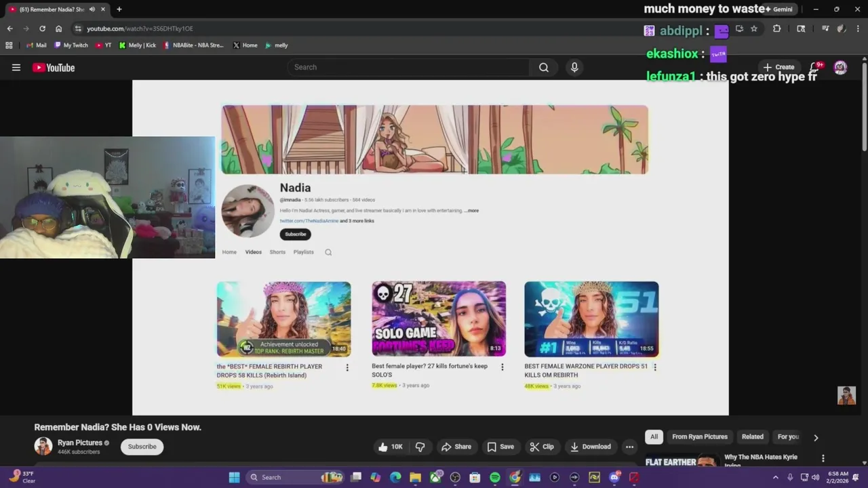The image size is (868, 488).
Task: Clip this video
Action: click(x=542, y=447)
